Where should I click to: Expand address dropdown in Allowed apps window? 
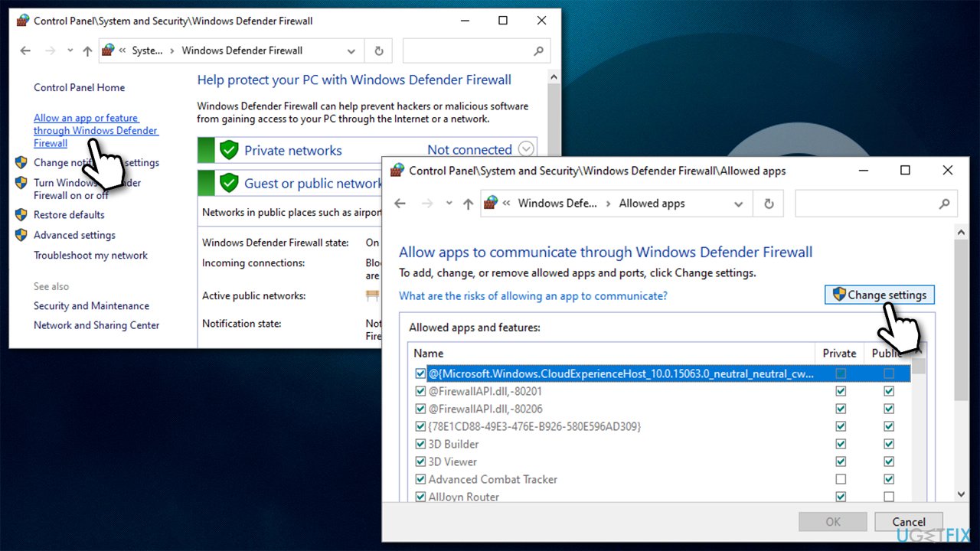tap(739, 204)
